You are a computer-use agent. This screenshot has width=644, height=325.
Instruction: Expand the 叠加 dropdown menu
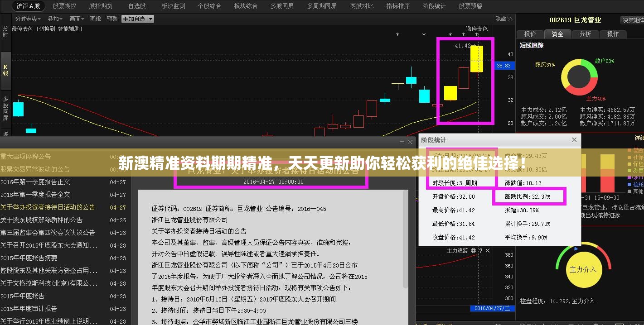[55, 19]
